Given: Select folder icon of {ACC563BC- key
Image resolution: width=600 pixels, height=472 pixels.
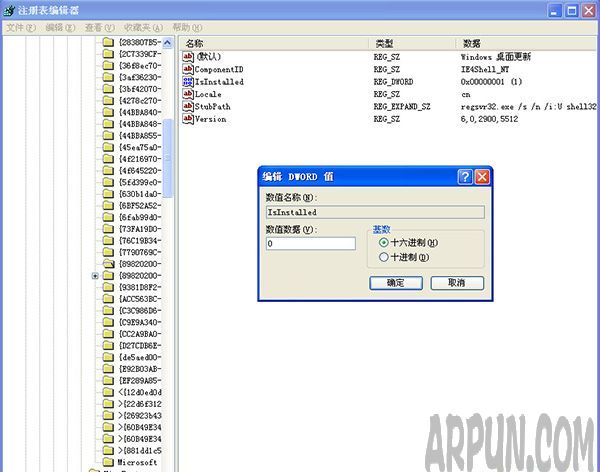Looking at the screenshot, I should click(109, 299).
